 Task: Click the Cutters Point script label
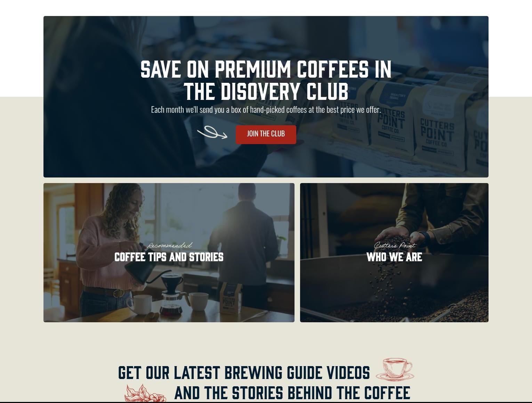coord(395,245)
